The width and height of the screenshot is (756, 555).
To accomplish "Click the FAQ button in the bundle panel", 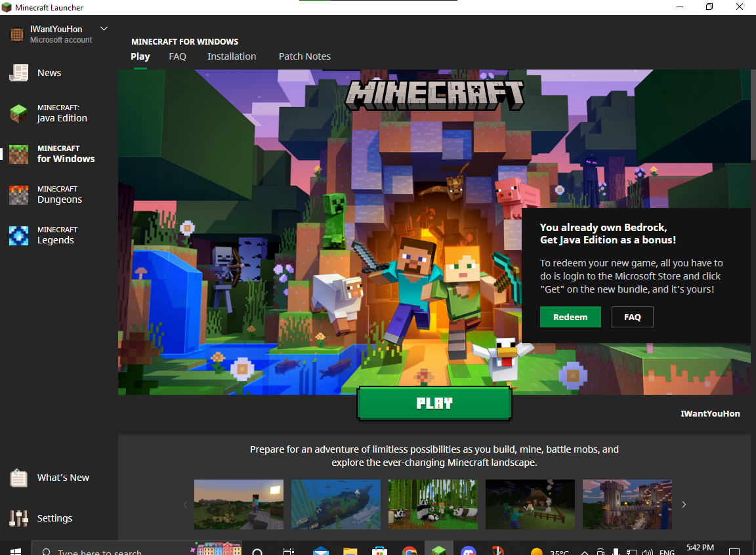I will (x=632, y=317).
